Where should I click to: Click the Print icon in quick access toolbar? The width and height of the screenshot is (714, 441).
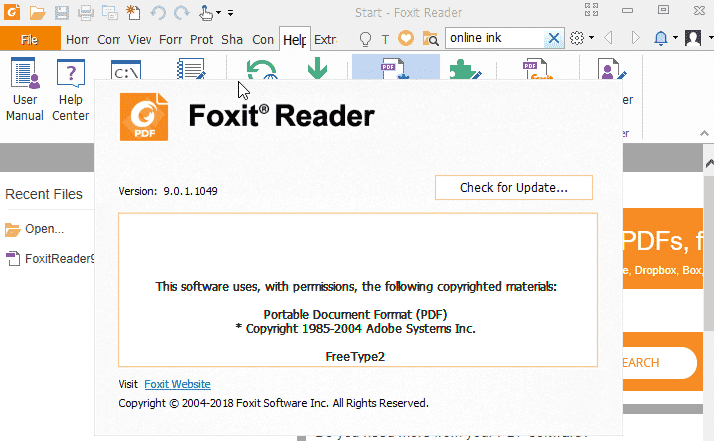(85, 13)
